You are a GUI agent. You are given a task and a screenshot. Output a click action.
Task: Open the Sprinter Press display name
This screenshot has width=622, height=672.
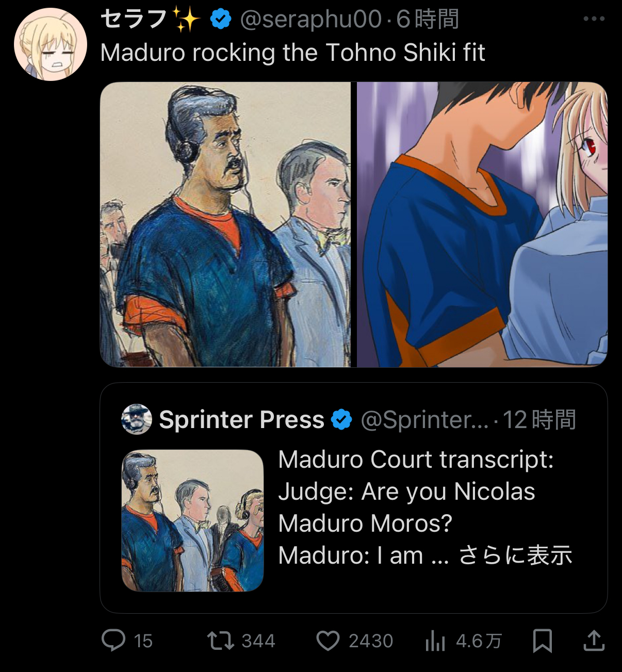pos(241,419)
